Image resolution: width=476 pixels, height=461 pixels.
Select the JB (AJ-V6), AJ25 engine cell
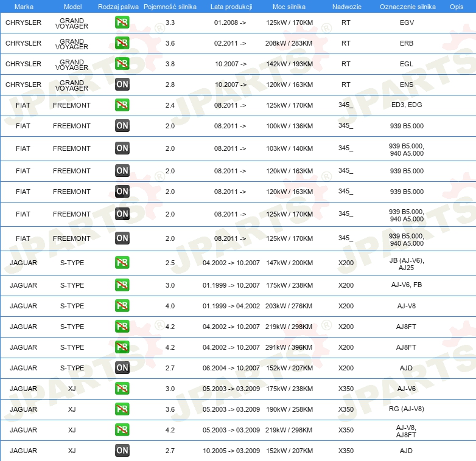pos(407,264)
